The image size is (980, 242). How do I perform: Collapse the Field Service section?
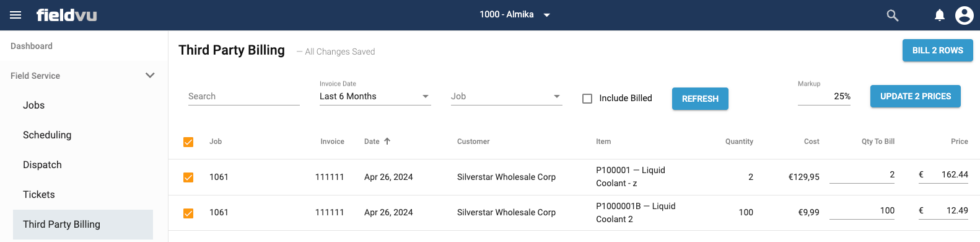150,76
